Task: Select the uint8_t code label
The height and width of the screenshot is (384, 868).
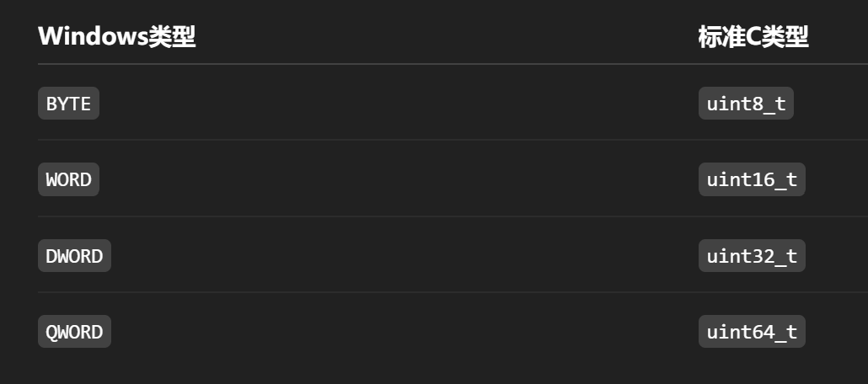Action: 746,104
